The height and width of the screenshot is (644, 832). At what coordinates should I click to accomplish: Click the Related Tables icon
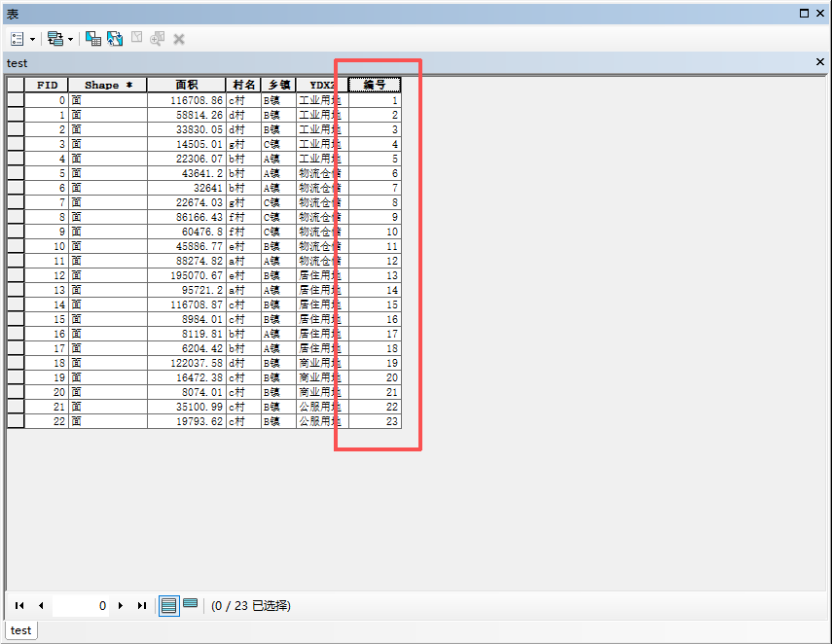(x=54, y=39)
